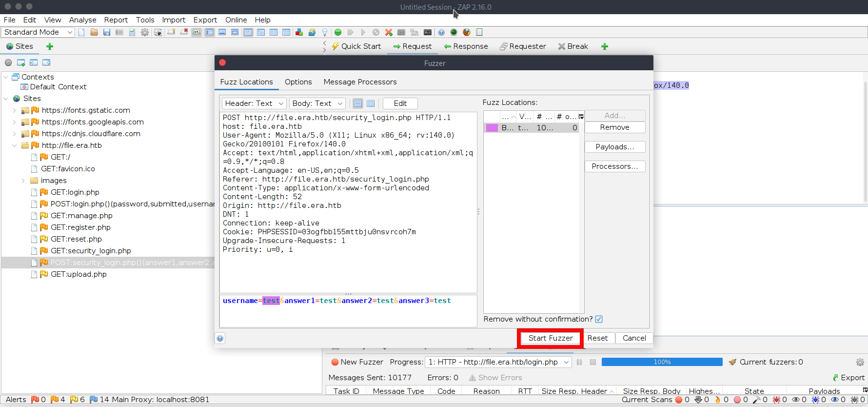
Task: Switch to the Message Processors tab
Action: (x=360, y=82)
